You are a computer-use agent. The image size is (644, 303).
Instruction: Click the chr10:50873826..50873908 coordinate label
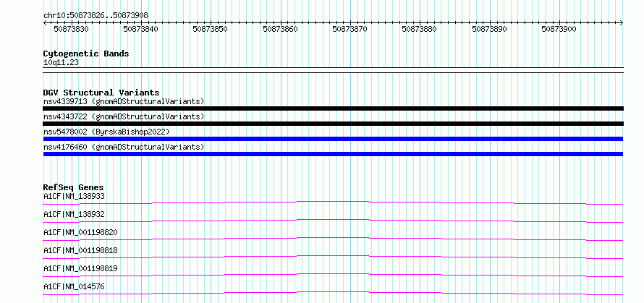coord(96,15)
